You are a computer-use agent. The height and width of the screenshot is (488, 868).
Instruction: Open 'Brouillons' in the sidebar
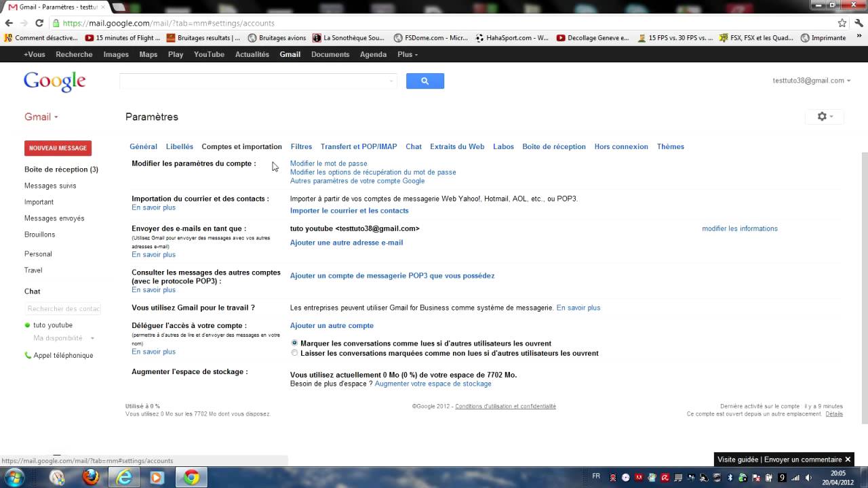[x=40, y=235]
